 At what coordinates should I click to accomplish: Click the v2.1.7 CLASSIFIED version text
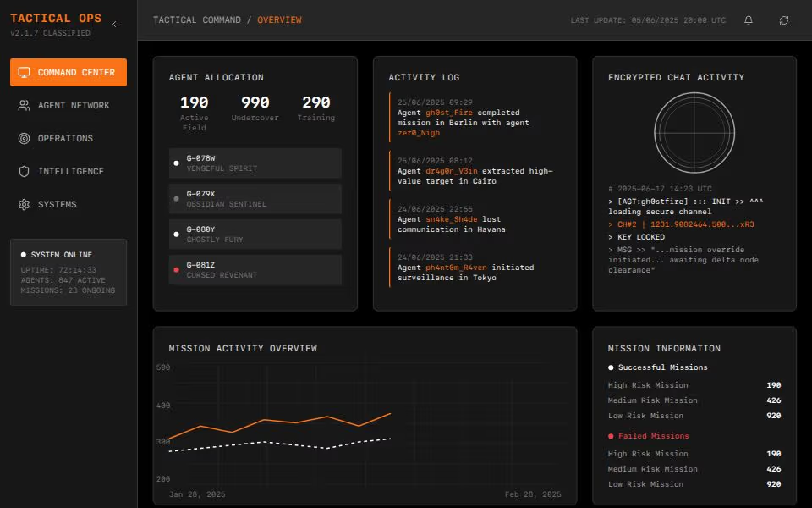(50, 33)
